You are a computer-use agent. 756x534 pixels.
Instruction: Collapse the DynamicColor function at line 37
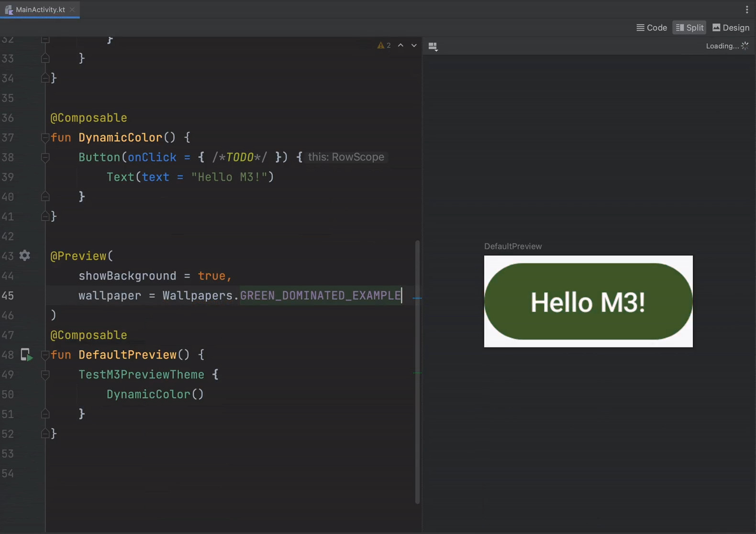[45, 138]
